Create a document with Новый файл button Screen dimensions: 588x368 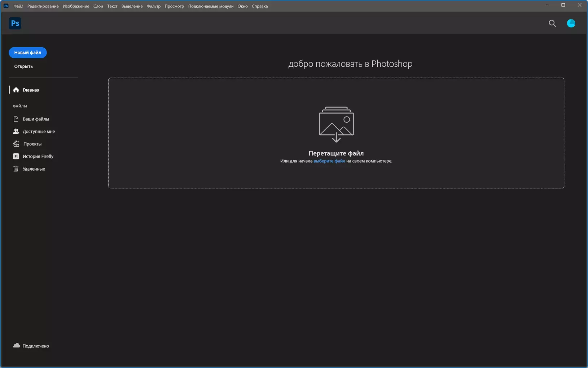coord(28,53)
